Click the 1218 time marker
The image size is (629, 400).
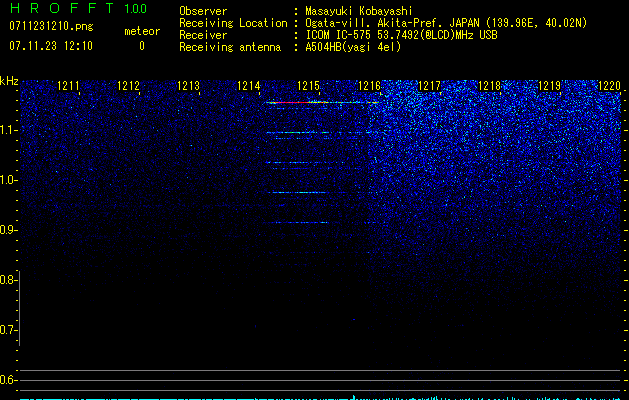click(489, 85)
